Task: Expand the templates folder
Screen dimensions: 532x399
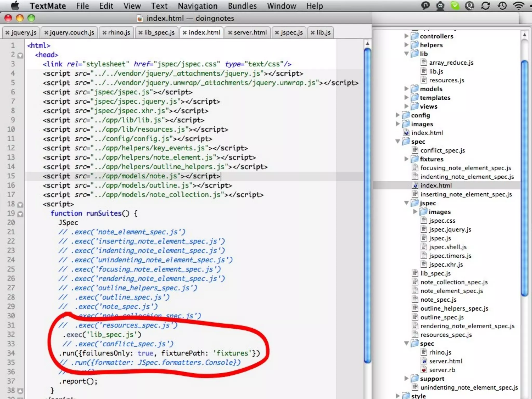Action: pyautogui.click(x=407, y=98)
